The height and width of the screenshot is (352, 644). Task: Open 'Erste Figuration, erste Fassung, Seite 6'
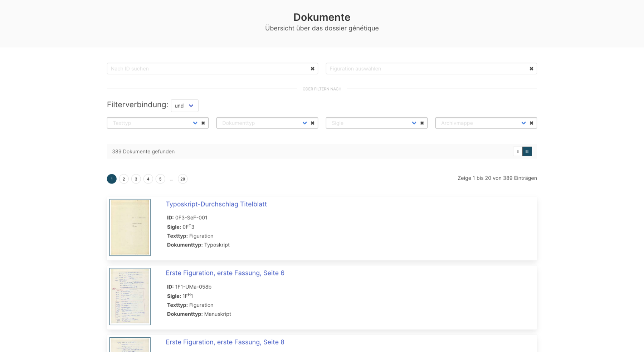[x=225, y=273]
